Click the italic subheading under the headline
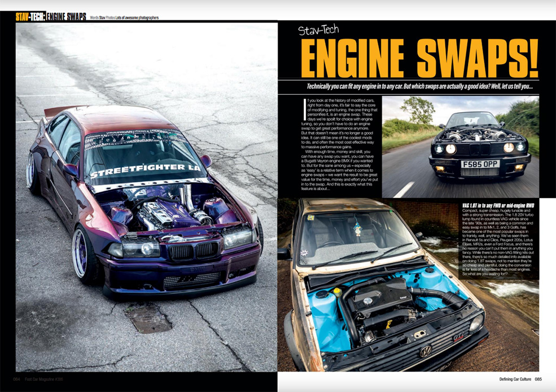Viewport: 556px width, 392px height. pos(419,87)
